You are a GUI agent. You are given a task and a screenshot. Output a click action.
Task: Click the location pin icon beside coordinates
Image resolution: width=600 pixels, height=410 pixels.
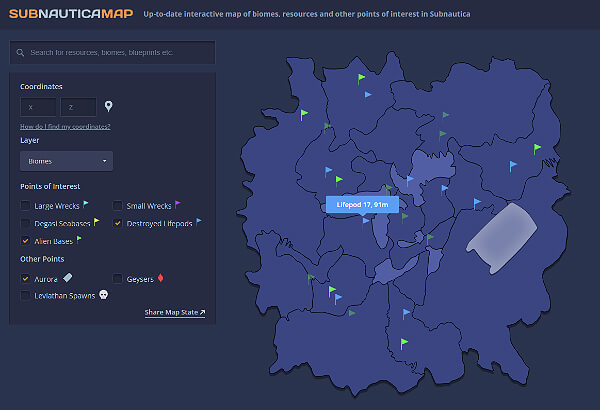click(x=109, y=106)
